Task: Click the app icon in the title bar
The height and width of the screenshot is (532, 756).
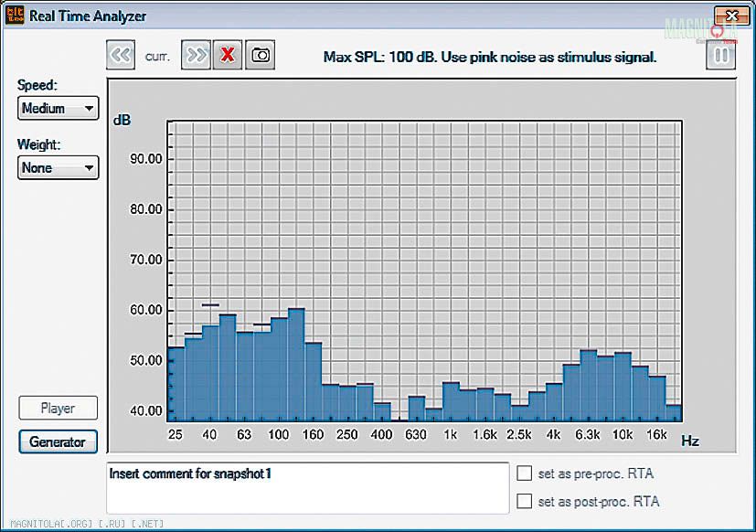Action: click(x=15, y=16)
